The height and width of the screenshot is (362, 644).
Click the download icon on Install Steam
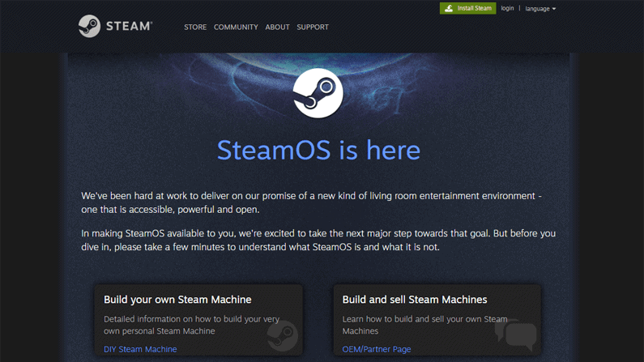(x=449, y=8)
